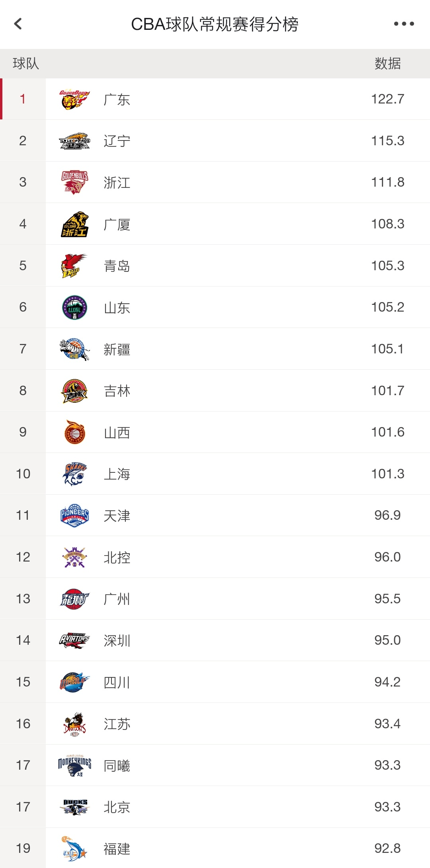
Task: Open the 广厦 team row
Action: [215, 224]
